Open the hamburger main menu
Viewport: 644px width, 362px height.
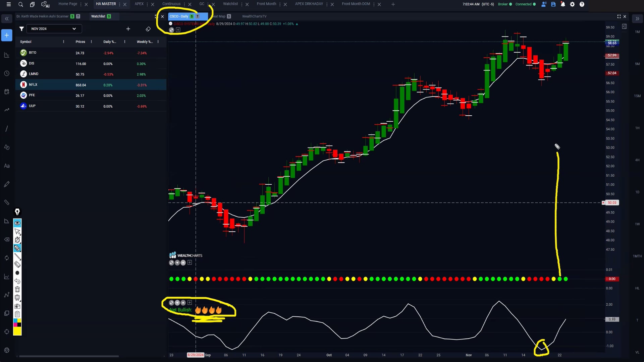click(x=9, y=4)
